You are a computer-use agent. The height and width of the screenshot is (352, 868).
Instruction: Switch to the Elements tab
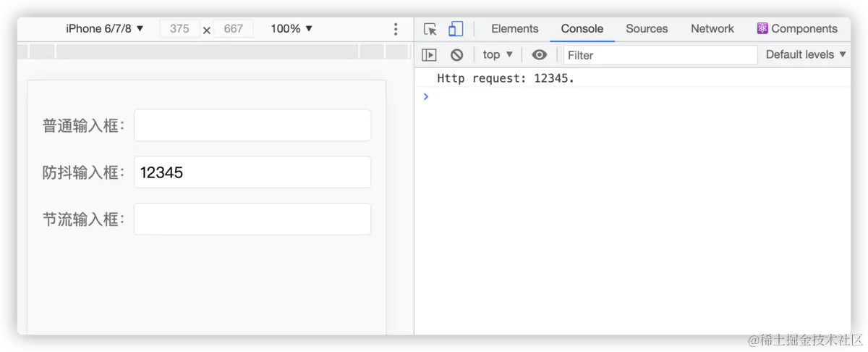point(514,29)
